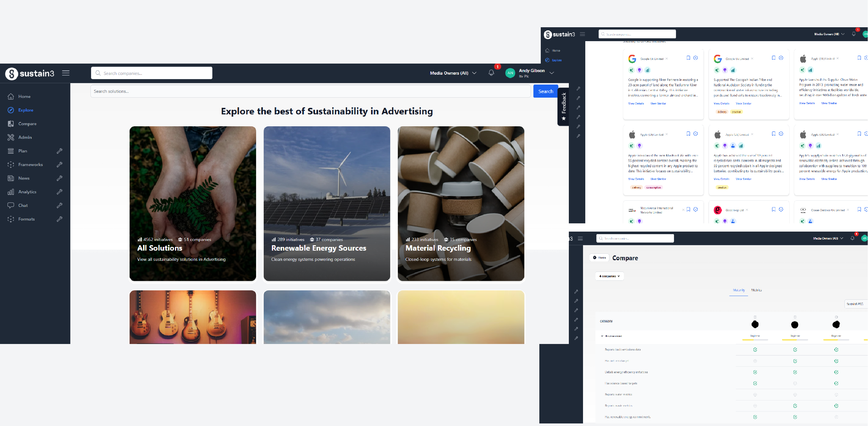Image resolution: width=868 pixels, height=426 pixels.
Task: Open the Material Recycling card
Action: [x=461, y=204]
